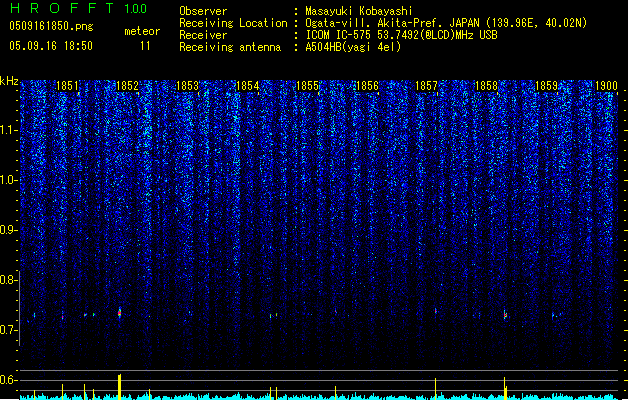Click the 'Receiver' field label

click(x=203, y=35)
